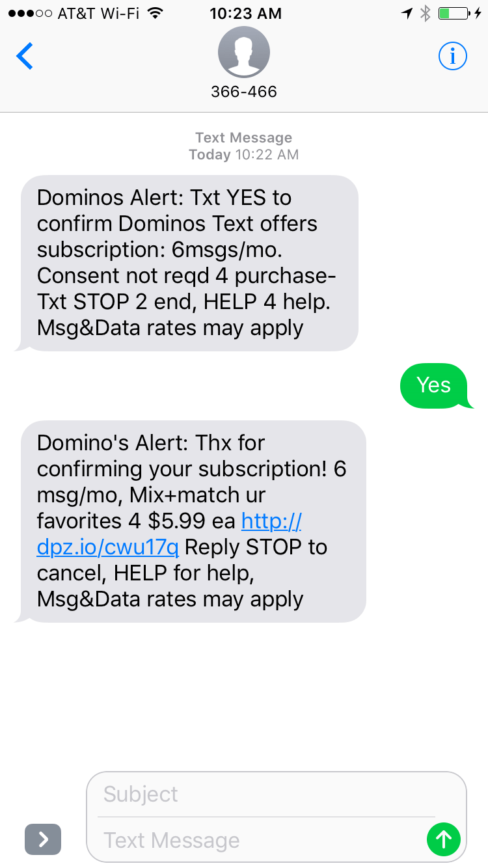The height and width of the screenshot is (868, 488).
Task: Tap the 366-466 sender number
Action: point(244,92)
